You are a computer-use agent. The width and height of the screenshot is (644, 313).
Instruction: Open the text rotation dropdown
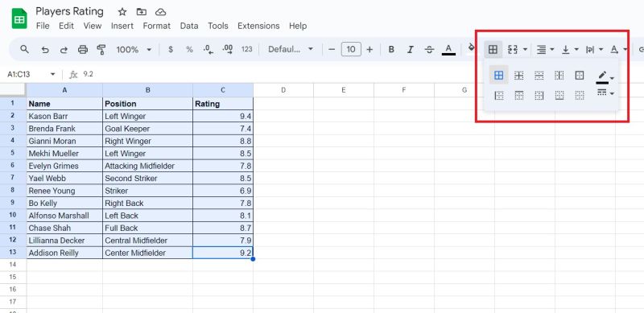[619, 50]
